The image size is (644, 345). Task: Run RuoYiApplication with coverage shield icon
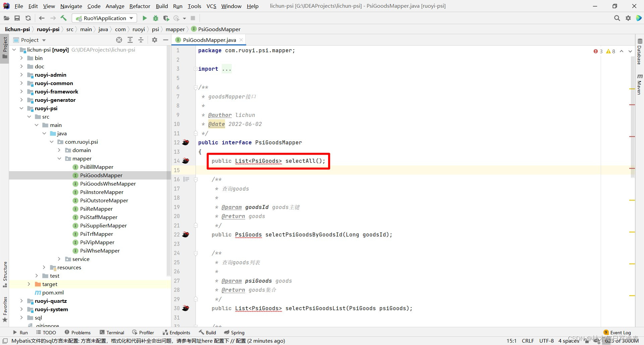(x=166, y=18)
